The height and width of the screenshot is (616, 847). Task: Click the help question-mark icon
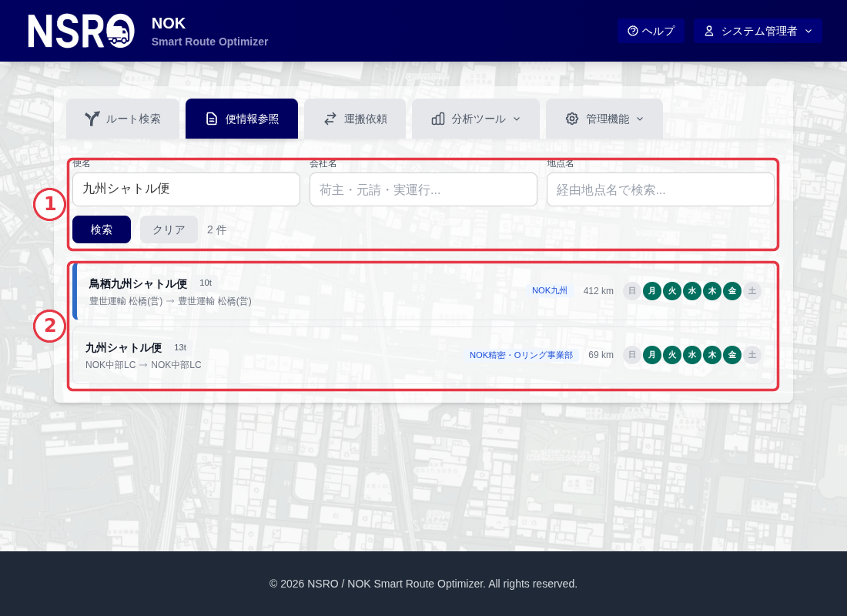coord(632,31)
